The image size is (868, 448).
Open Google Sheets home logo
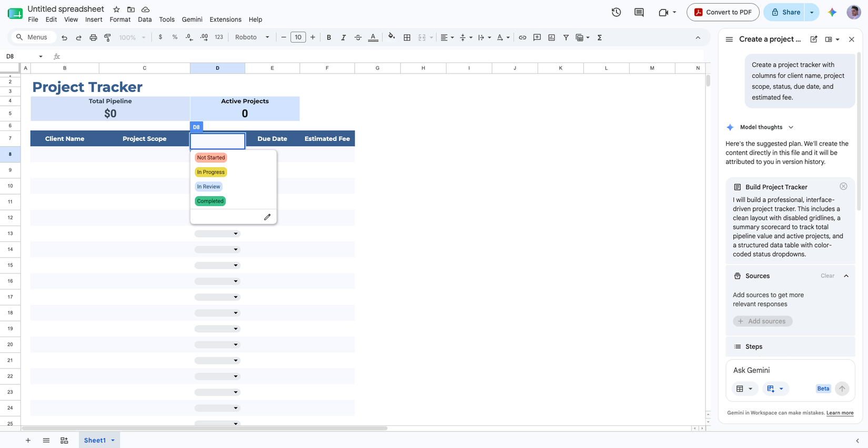pos(15,13)
